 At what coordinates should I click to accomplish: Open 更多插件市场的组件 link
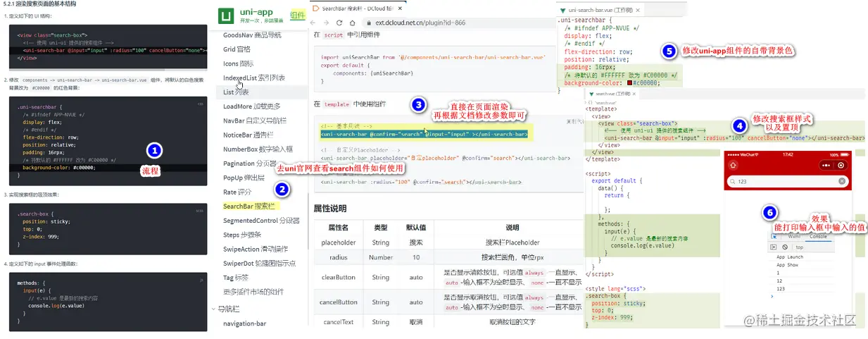253,292
